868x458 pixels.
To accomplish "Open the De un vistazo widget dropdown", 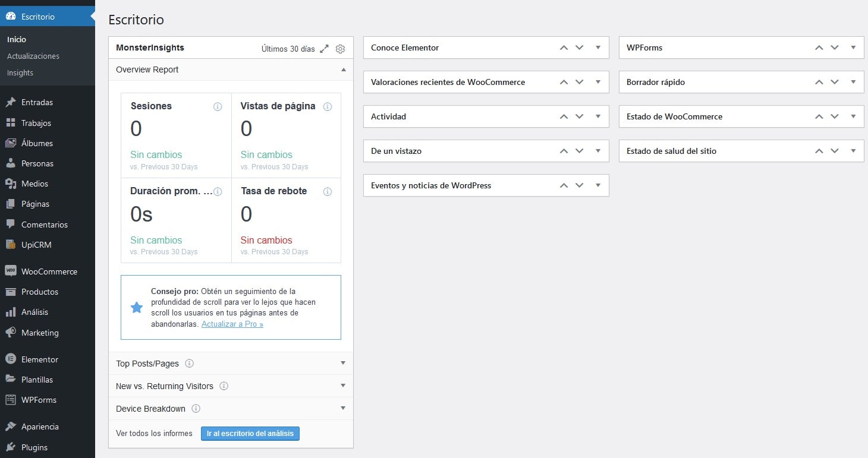I will pyautogui.click(x=598, y=151).
